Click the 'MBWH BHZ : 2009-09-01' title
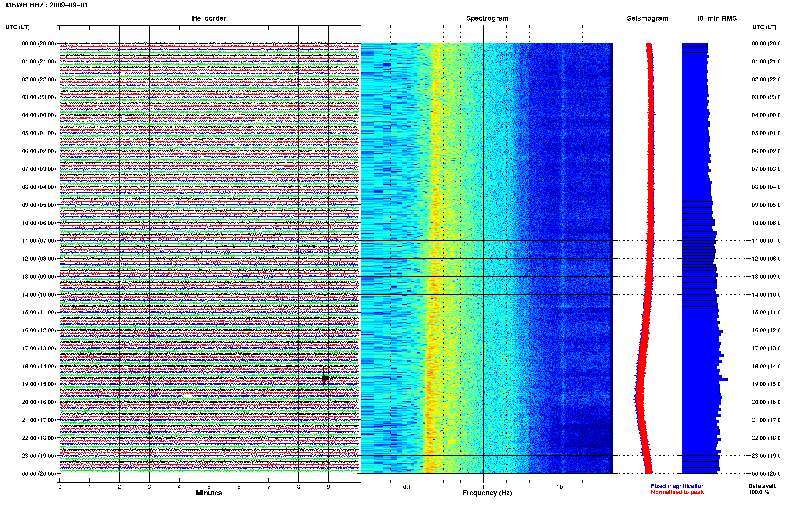This screenshot has width=812, height=508. [x=46, y=5]
